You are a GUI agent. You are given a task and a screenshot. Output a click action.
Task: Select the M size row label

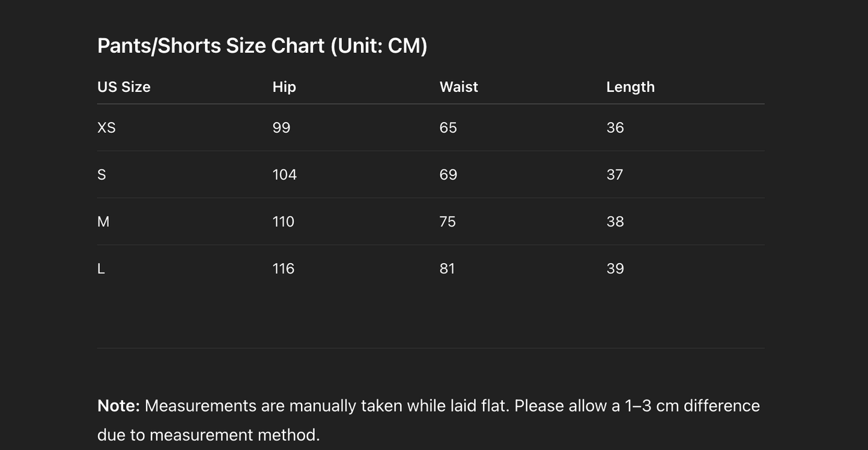point(103,221)
